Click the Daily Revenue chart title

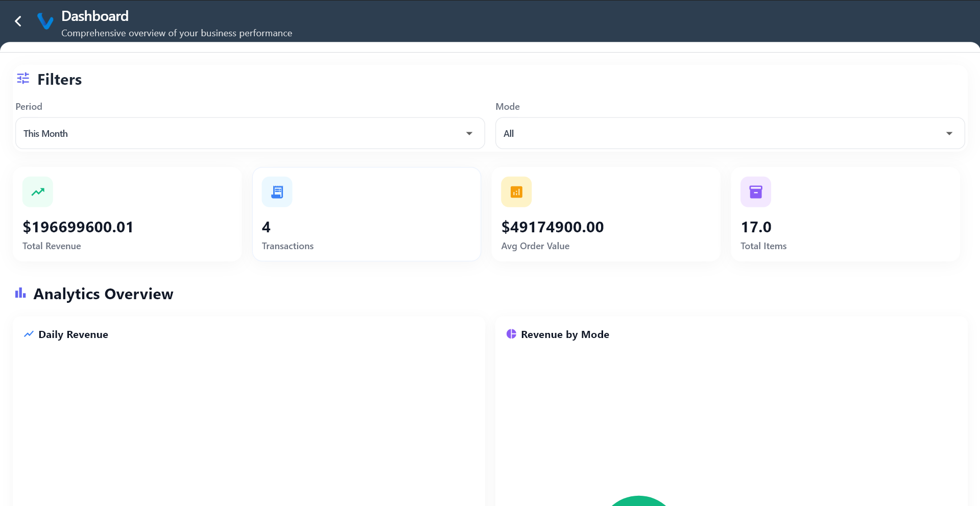coord(74,334)
